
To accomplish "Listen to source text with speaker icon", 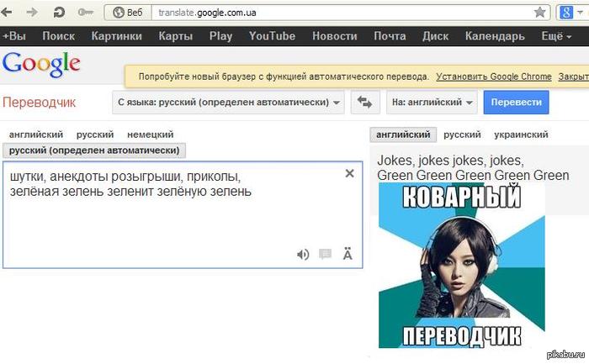I will 303,255.
